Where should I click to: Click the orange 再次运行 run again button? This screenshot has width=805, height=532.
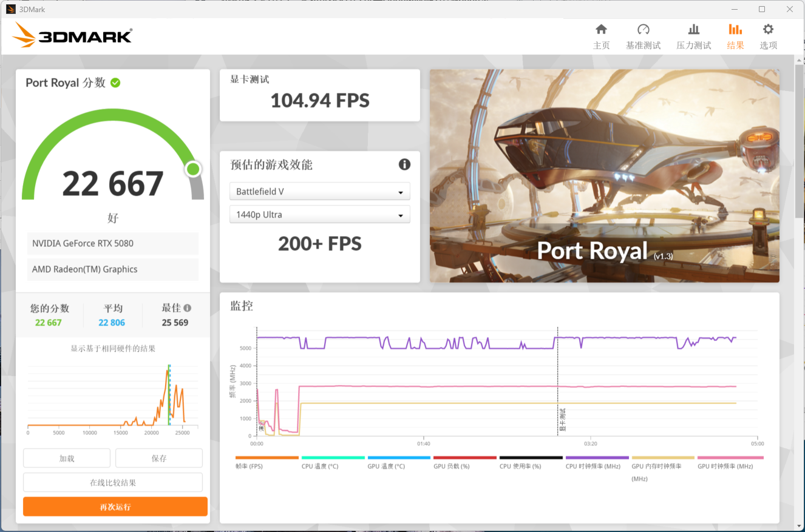(x=115, y=507)
